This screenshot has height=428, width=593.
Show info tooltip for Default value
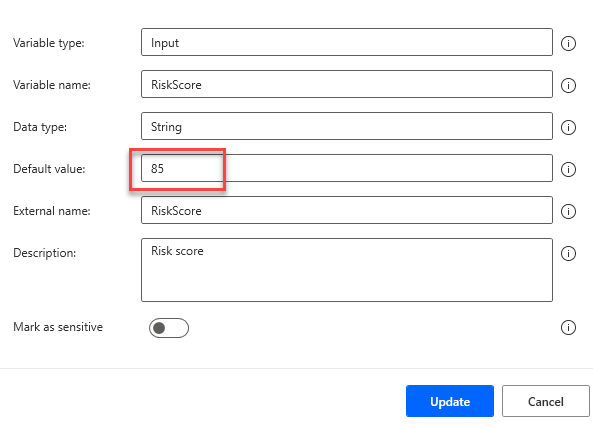[568, 169]
